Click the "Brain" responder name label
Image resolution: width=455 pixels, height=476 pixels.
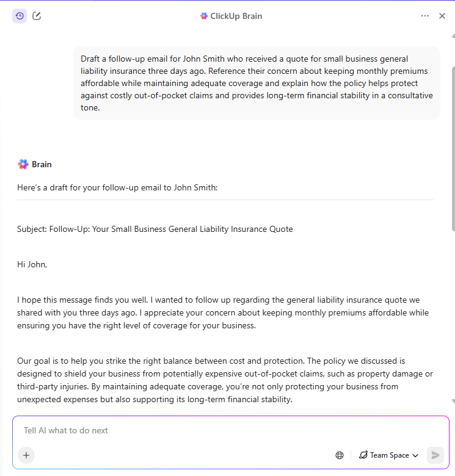click(x=42, y=164)
